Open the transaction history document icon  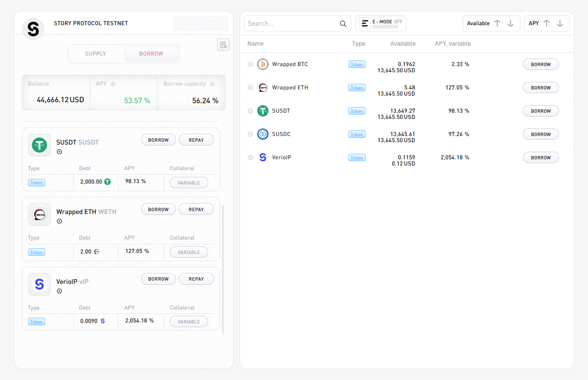[223, 45]
